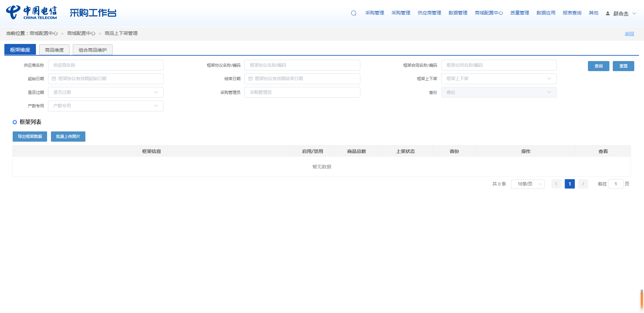The image size is (644, 313).
Task: Click the 共 0 条 total count text
Action: click(x=499, y=184)
